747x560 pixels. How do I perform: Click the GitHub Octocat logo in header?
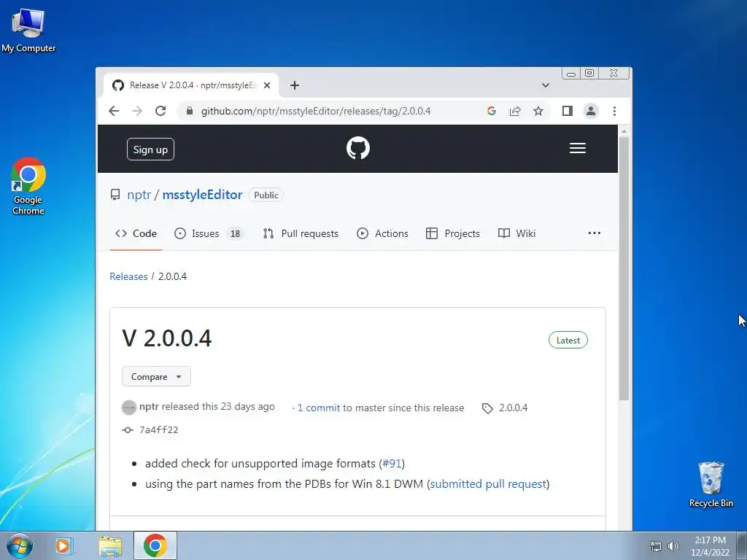[357, 148]
